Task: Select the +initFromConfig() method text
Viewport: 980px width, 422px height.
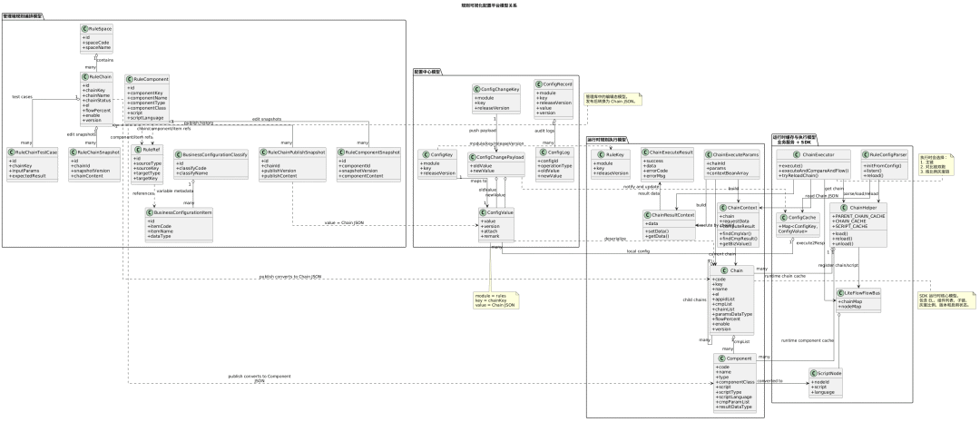Action: click(x=878, y=166)
